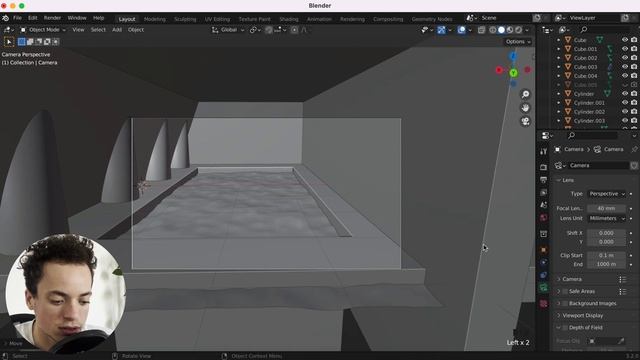Click the Blender logo menu icon
640x360 pixels.
pos(5,18)
